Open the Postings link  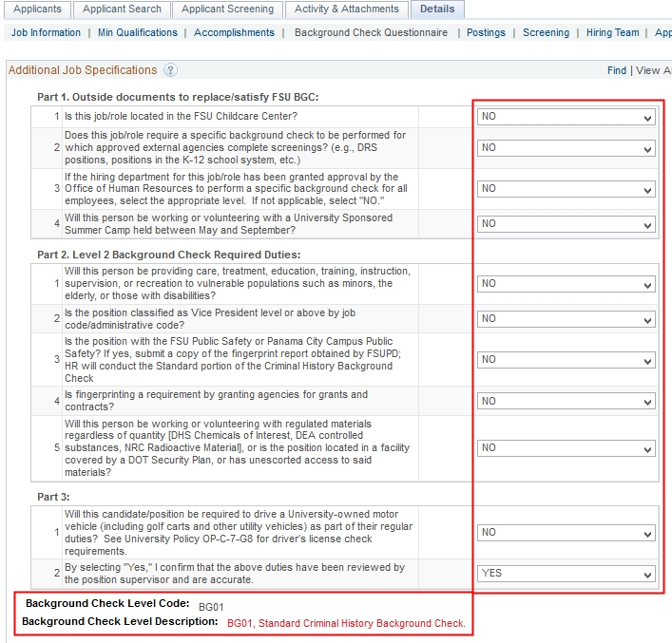click(486, 32)
